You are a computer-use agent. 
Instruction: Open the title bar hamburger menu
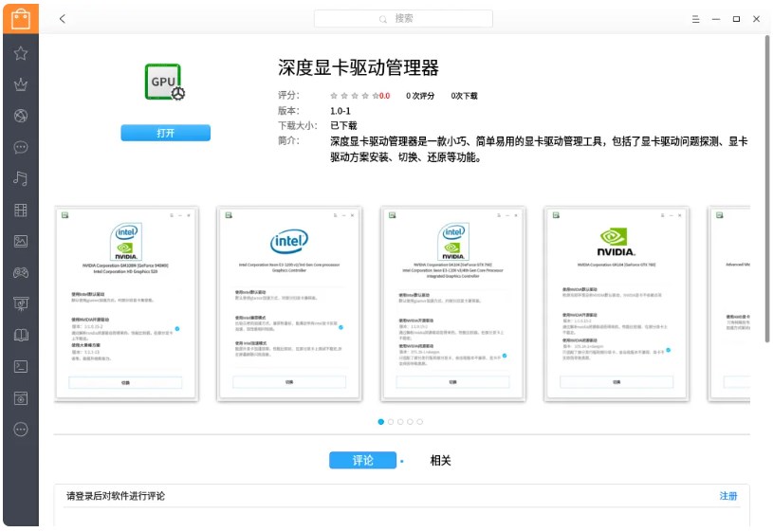695,19
